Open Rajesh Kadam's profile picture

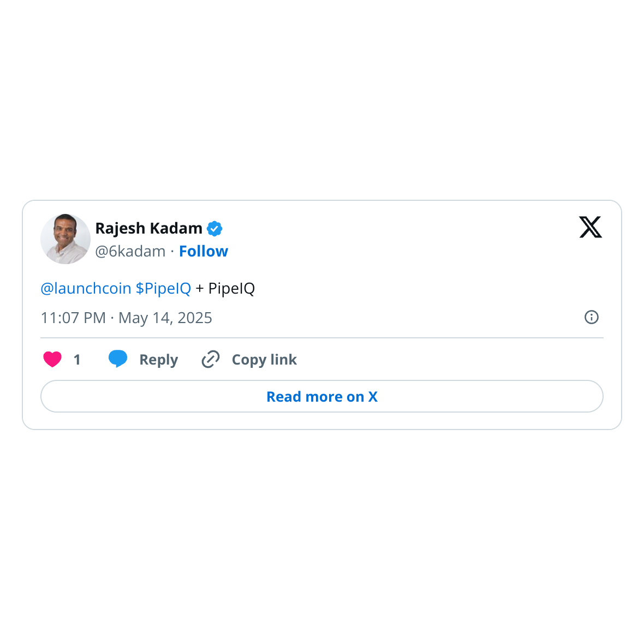65,239
